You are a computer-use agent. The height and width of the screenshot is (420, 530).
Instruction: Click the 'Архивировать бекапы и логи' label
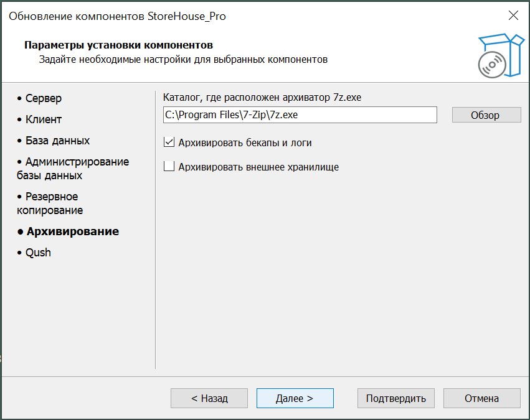pos(245,143)
